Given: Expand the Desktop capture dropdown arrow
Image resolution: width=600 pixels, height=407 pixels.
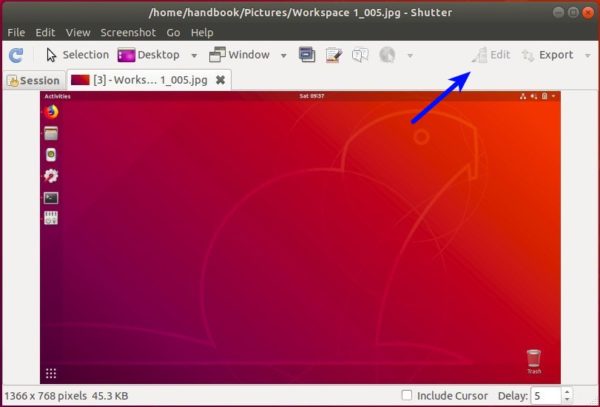Looking at the screenshot, I should [194, 55].
